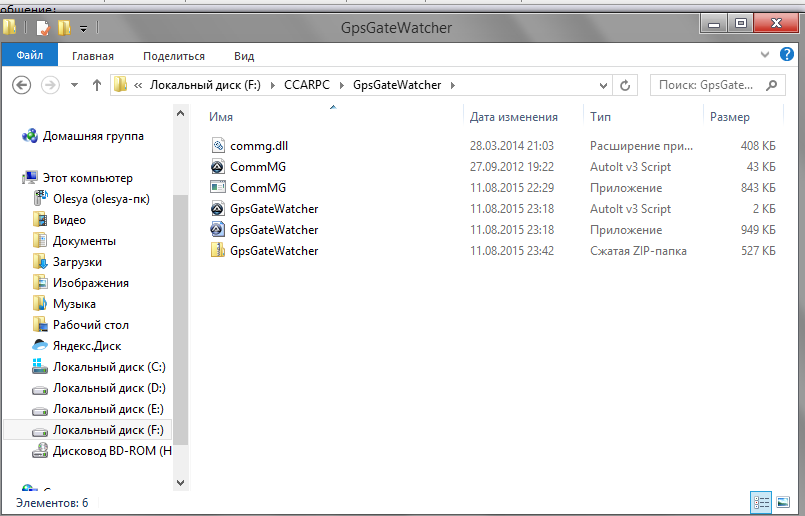
Task: Click the Яндекс.Диск cloud icon in sidebar
Action: coord(40,346)
